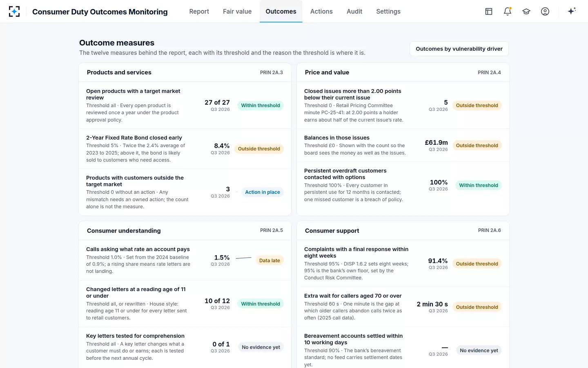Click the '2 min 30 s' wait value
Image resolution: width=588 pixels, height=368 pixels.
(x=432, y=304)
